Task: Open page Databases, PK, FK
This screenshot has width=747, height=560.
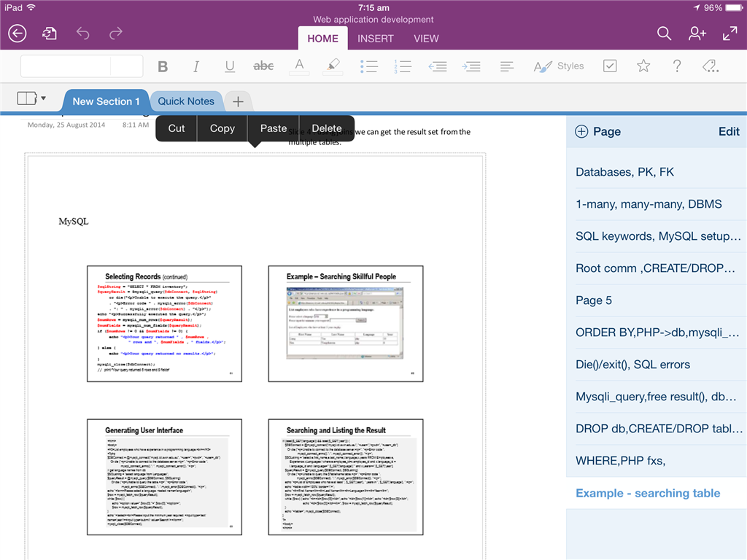Action: pyautogui.click(x=657, y=172)
